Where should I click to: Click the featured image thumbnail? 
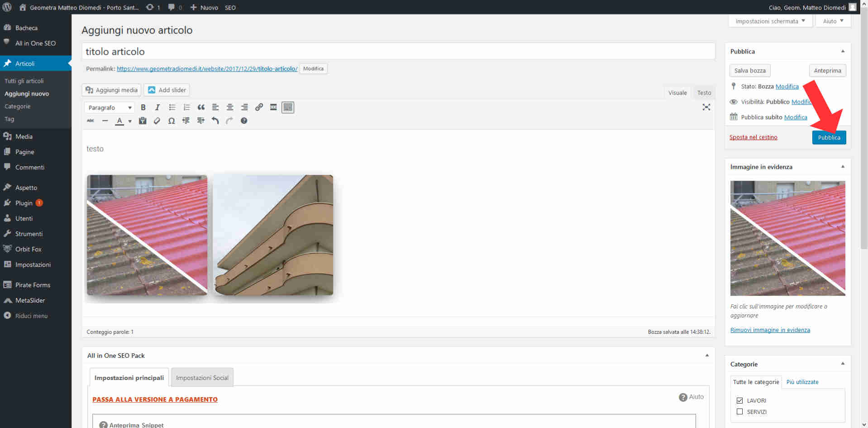click(787, 238)
